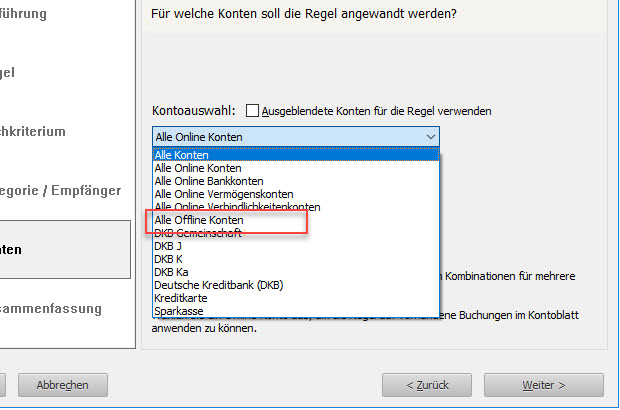Select 'Alle Online Verbindlichkeitenkonten' entry
The height and width of the screenshot is (410, 620).
tap(296, 207)
